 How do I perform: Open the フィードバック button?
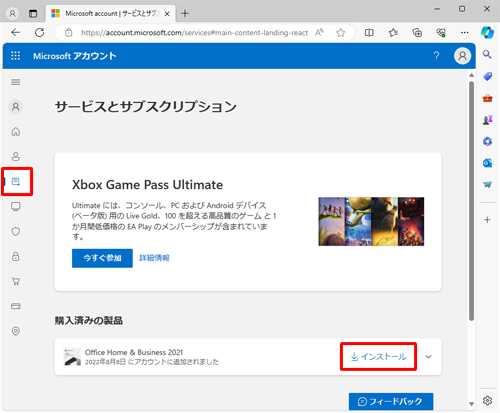391,401
